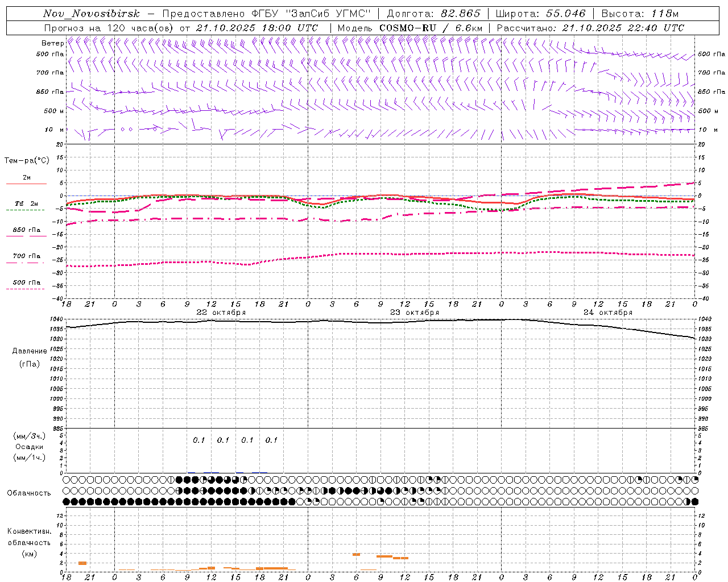Click the 'Конвективн.' convective cloud label

[30, 531]
